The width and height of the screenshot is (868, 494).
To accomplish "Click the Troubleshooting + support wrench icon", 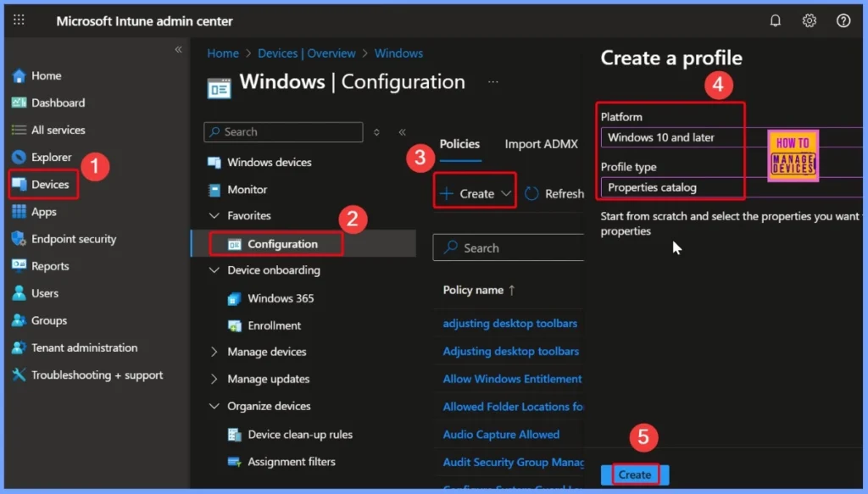I will tap(19, 375).
